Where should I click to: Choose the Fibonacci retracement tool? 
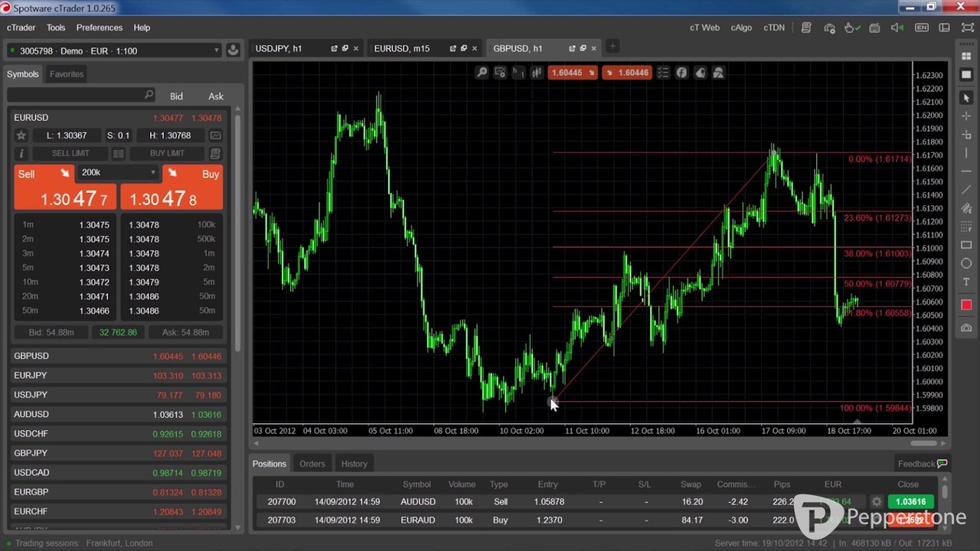pyautogui.click(x=966, y=227)
